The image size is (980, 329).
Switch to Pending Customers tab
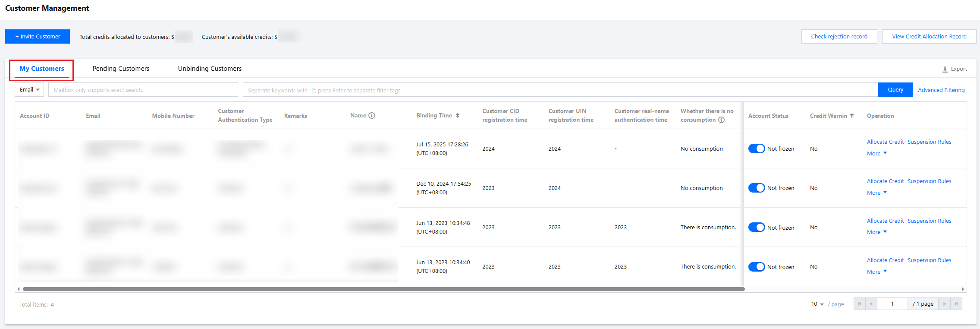(121, 69)
